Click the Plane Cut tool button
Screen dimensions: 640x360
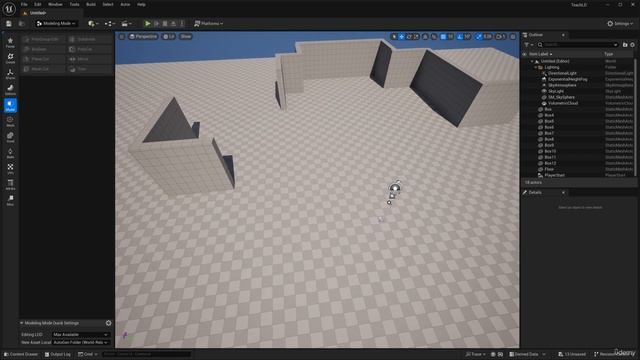tap(43, 59)
